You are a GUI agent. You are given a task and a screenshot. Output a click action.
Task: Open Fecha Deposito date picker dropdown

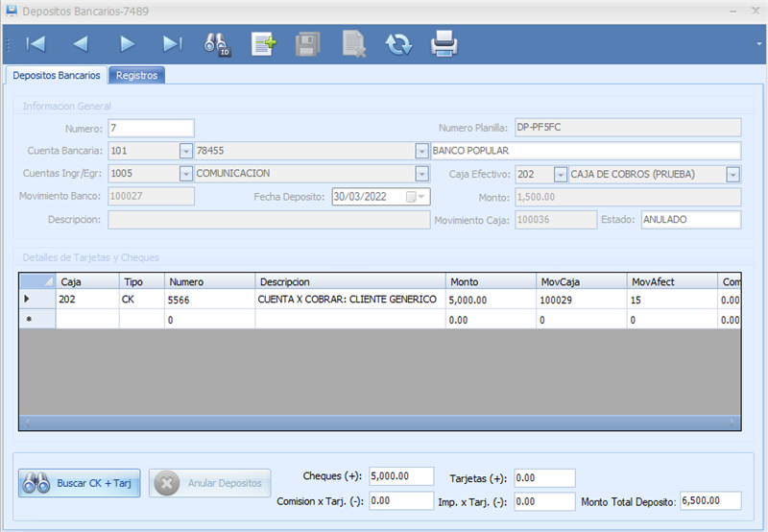421,197
